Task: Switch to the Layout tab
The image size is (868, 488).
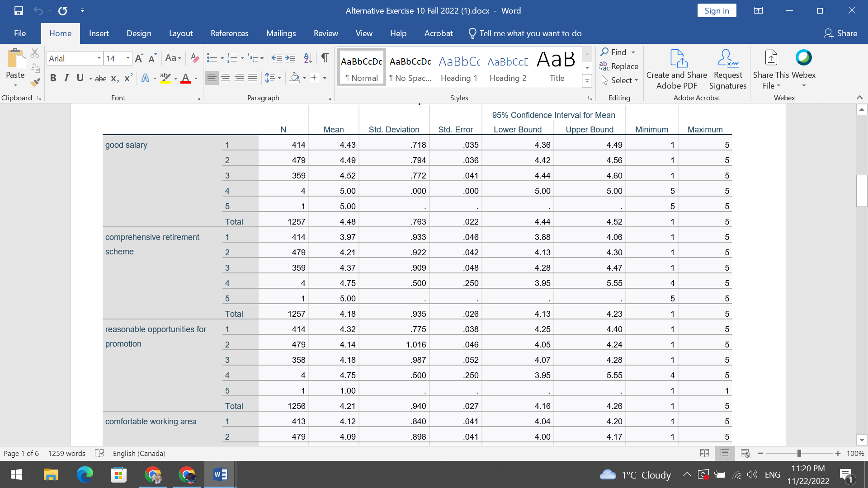Action: coord(181,33)
